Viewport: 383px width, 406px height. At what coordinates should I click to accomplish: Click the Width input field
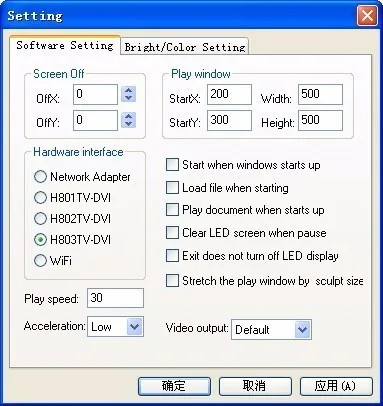(x=320, y=94)
